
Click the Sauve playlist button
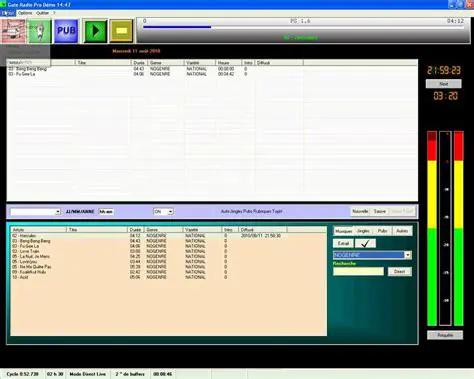click(380, 211)
